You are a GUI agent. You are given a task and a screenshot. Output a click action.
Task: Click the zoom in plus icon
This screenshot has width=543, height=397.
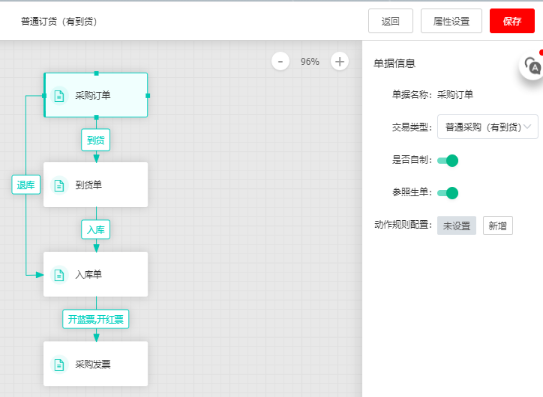[x=339, y=62]
